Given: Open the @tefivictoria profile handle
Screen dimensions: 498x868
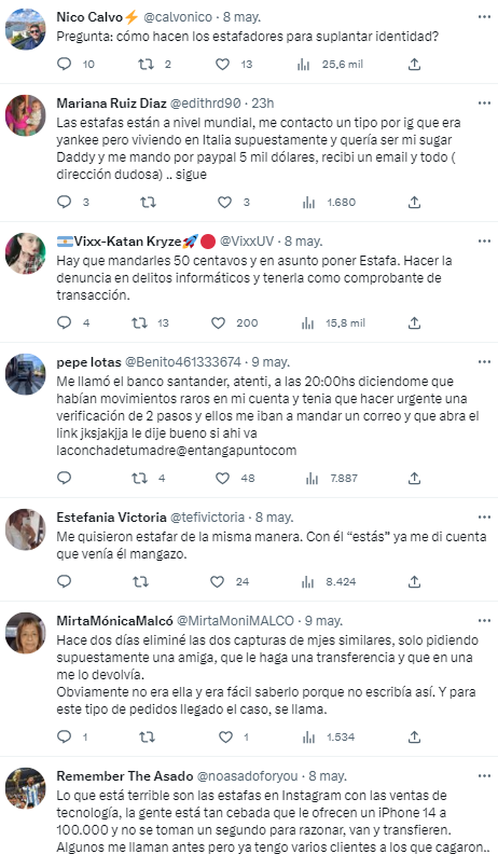Looking at the screenshot, I should coord(207,517).
